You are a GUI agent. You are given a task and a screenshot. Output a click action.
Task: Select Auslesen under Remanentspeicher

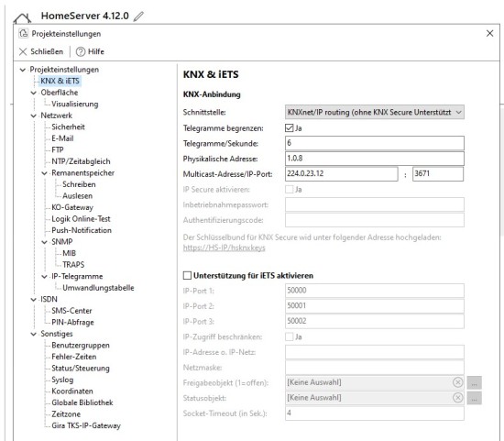point(77,196)
